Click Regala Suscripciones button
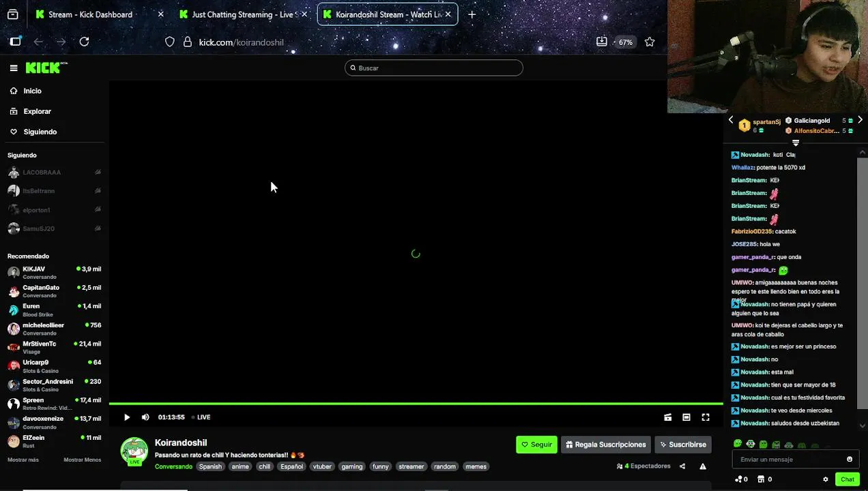Image resolution: width=868 pixels, height=491 pixels. click(x=606, y=445)
